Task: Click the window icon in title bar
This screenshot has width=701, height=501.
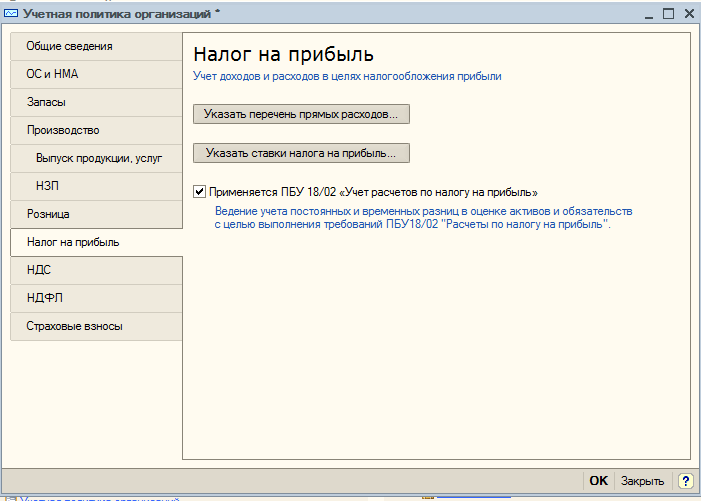Action: click(11, 13)
